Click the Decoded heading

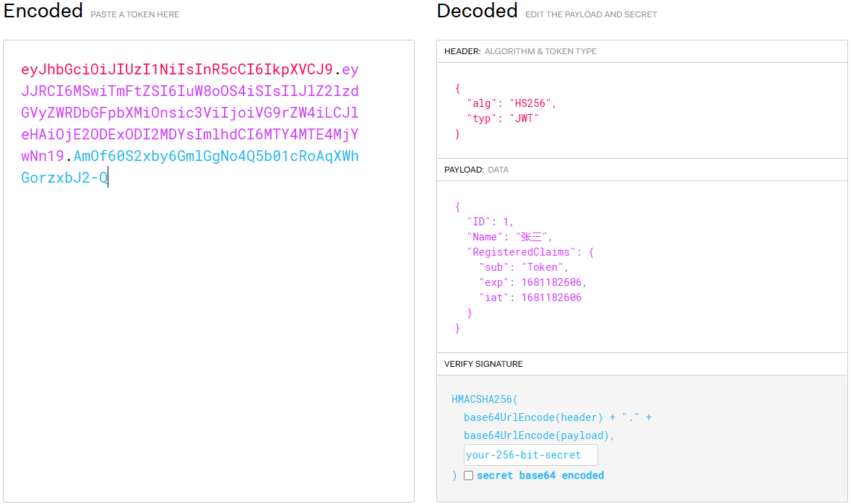click(x=477, y=11)
